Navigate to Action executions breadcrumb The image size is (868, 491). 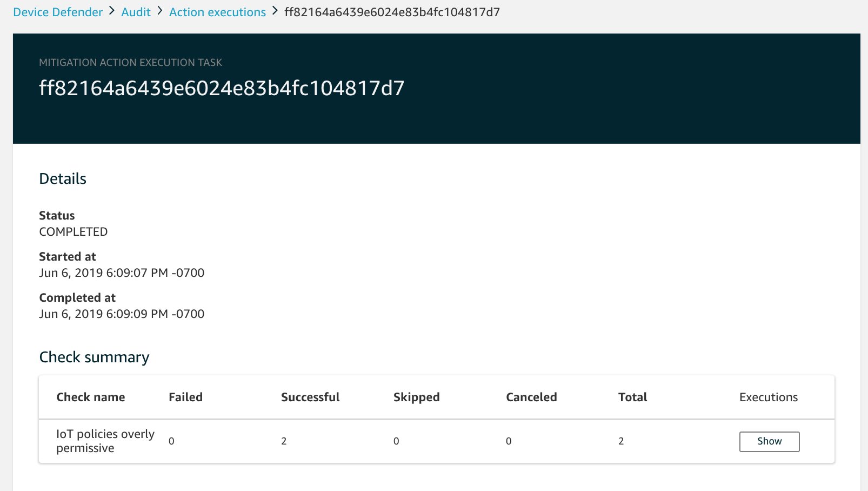[x=217, y=12]
